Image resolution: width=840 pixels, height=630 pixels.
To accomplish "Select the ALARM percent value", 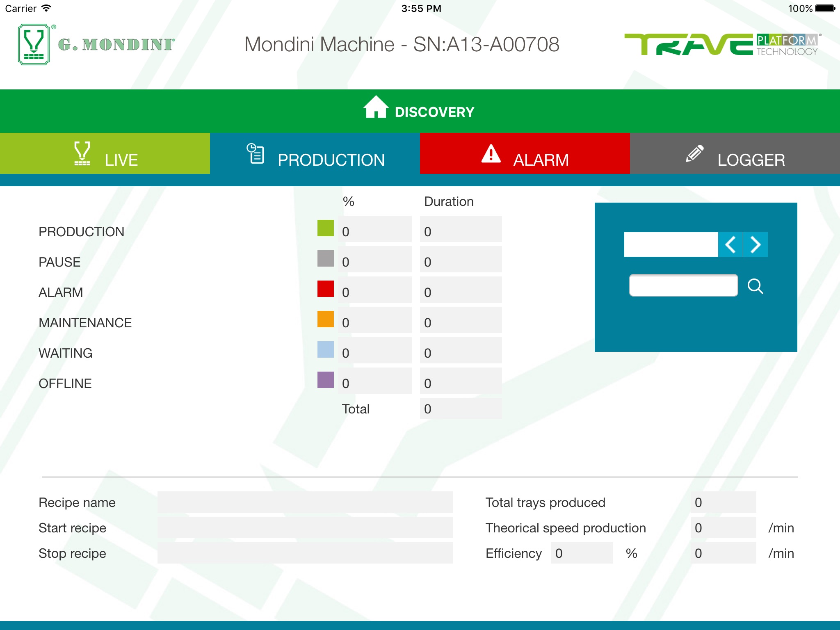I will click(375, 290).
